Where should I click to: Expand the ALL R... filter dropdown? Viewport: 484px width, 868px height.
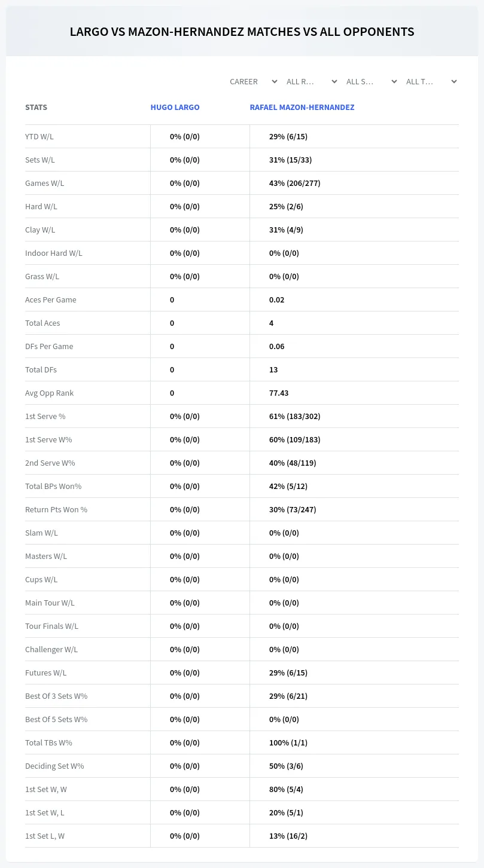pyautogui.click(x=312, y=81)
